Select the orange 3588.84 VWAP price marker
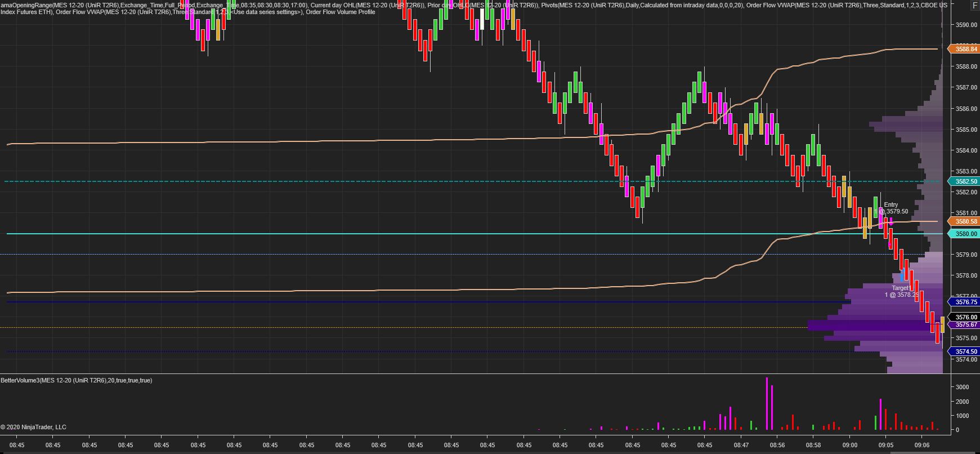Viewport: 980px width, 454px height. click(964, 49)
